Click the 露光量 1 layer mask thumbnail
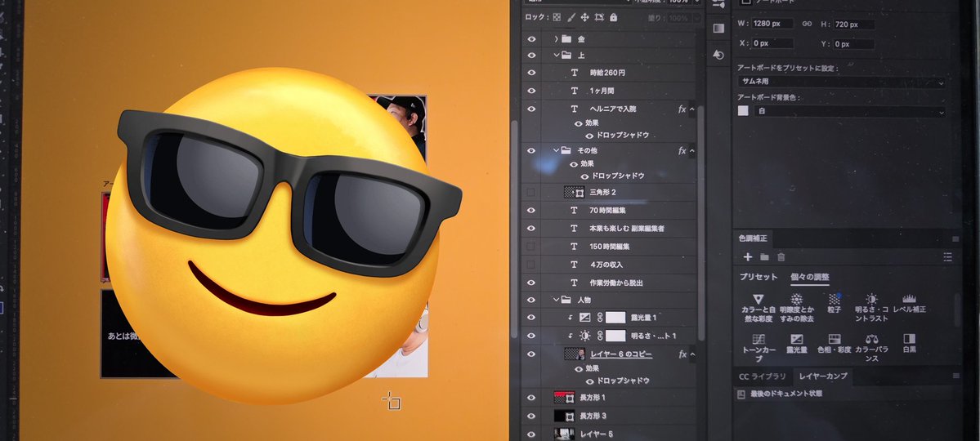Image resolution: width=980 pixels, height=441 pixels. [x=615, y=318]
